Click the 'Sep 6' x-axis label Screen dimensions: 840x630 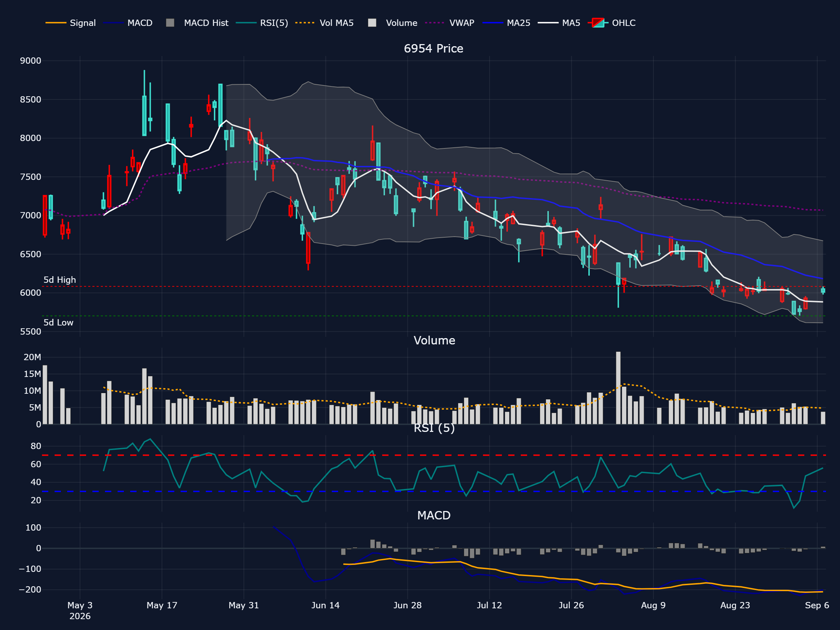(817, 605)
